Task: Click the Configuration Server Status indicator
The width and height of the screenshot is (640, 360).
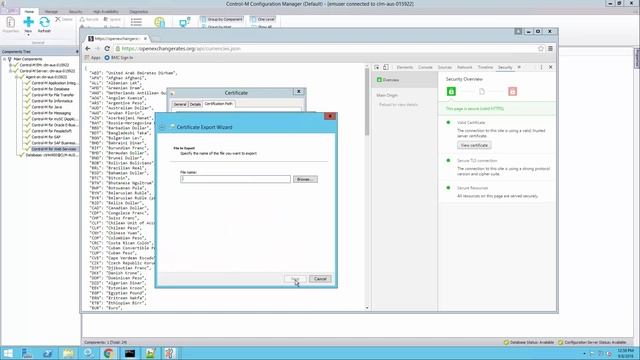Action: coord(592,342)
